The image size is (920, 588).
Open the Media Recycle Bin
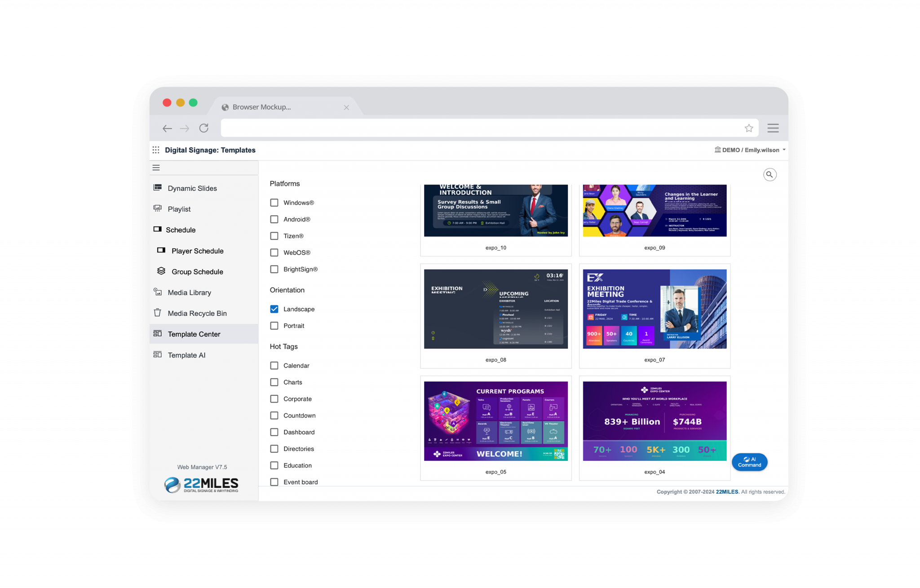click(197, 313)
